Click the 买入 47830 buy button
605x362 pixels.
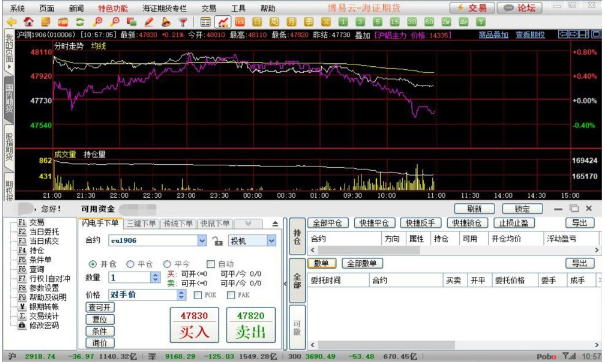tap(194, 325)
